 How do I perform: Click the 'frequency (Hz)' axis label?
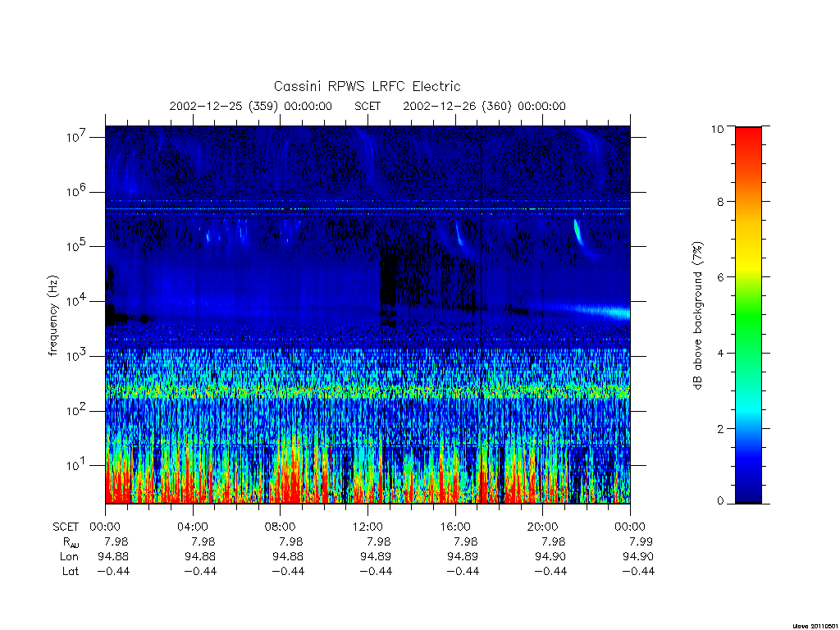[x=53, y=316]
